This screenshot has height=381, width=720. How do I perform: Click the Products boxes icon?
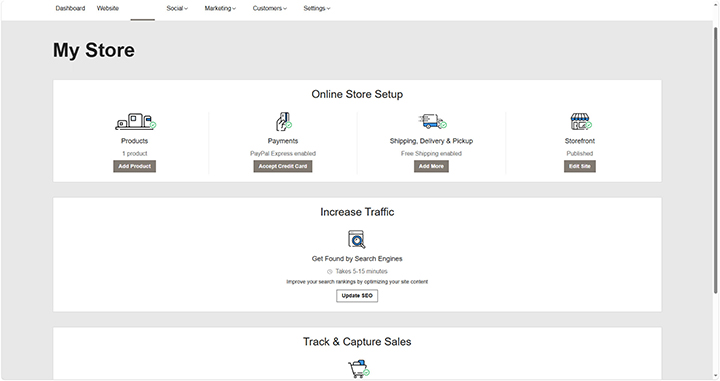point(135,121)
